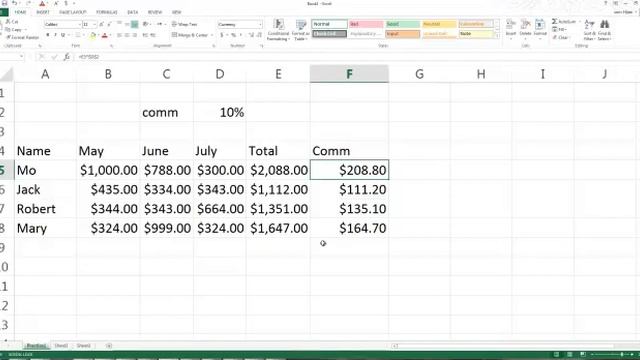
Task: Open the Currency number format dropdown
Action: point(260,24)
